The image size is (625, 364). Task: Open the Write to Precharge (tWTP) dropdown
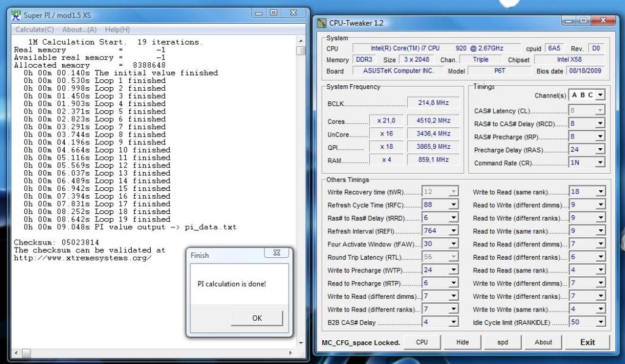click(x=453, y=270)
